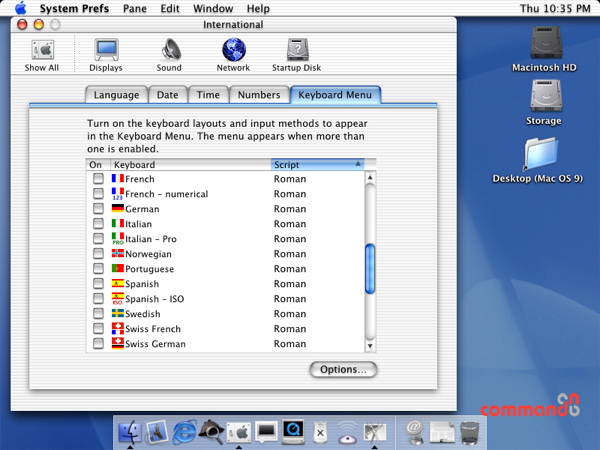Minimize the International window
Screen dimensions: 600x450
39,24
